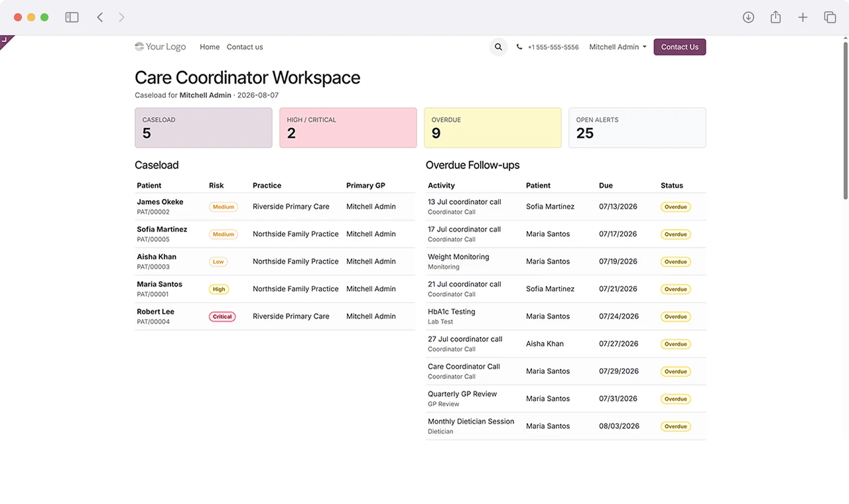849x504 pixels.
Task: Click the purple Contact Us button
Action: pyautogui.click(x=680, y=47)
